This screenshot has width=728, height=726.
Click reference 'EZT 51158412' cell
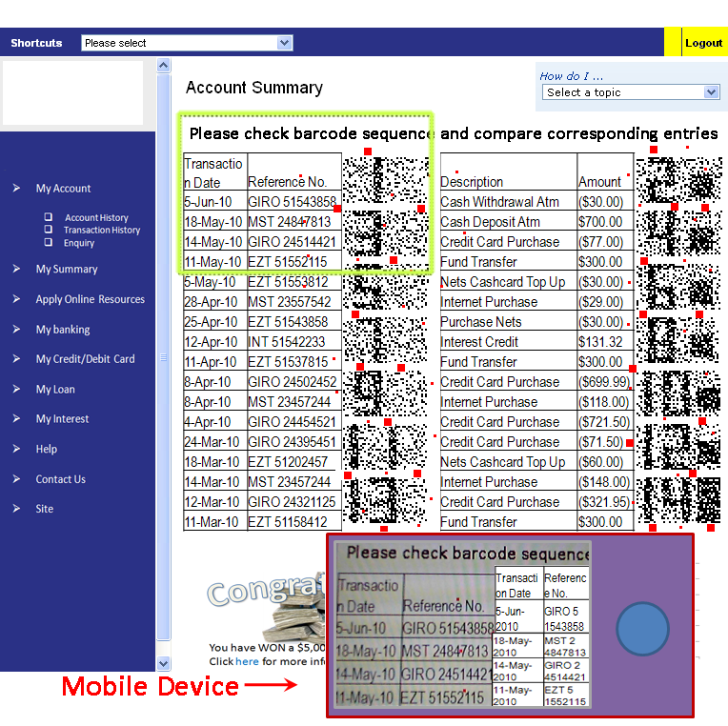(293, 521)
